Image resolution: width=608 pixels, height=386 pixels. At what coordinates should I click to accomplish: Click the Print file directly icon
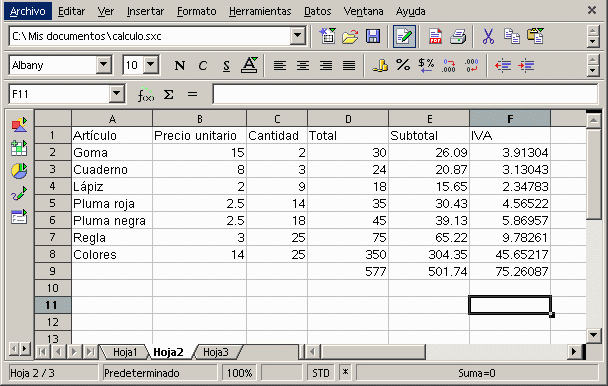point(458,36)
